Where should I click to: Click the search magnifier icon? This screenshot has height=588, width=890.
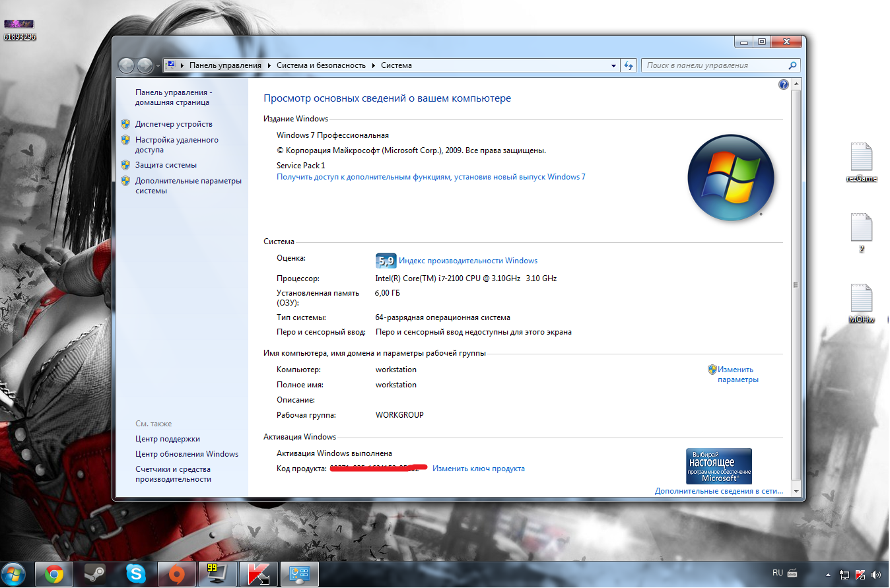pos(793,65)
